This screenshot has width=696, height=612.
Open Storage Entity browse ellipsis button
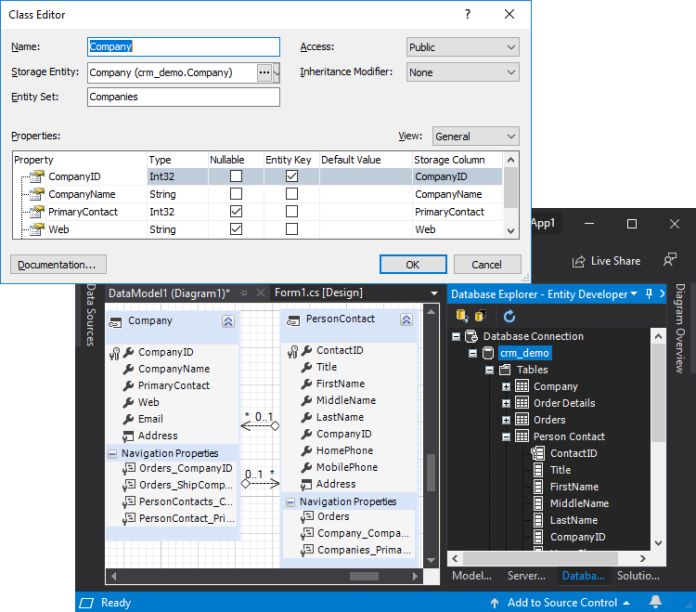(264, 72)
